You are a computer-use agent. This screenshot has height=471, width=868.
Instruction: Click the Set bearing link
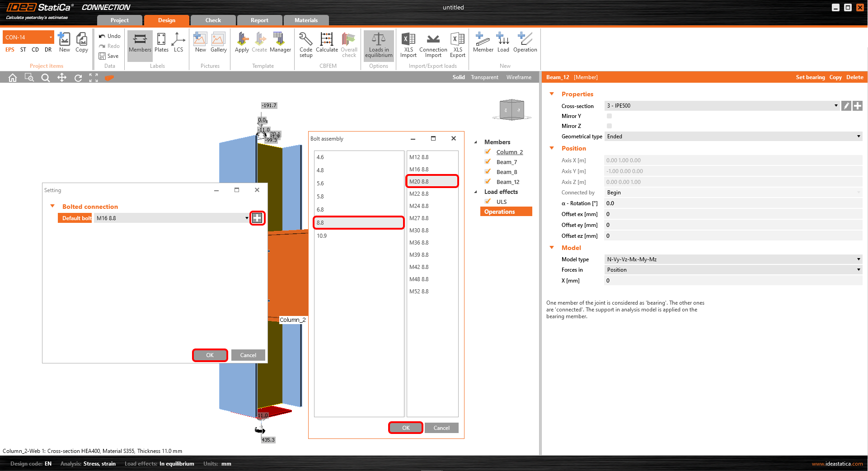(x=810, y=77)
